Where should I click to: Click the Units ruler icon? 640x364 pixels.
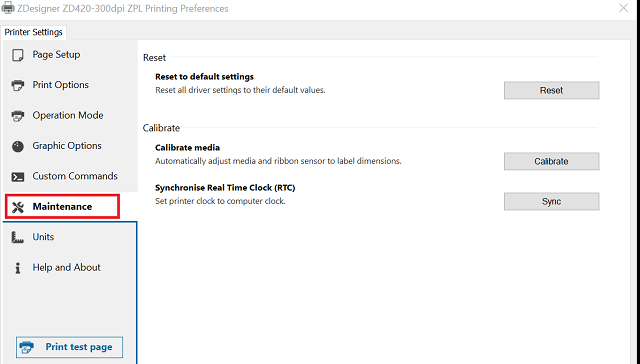pyautogui.click(x=18, y=237)
